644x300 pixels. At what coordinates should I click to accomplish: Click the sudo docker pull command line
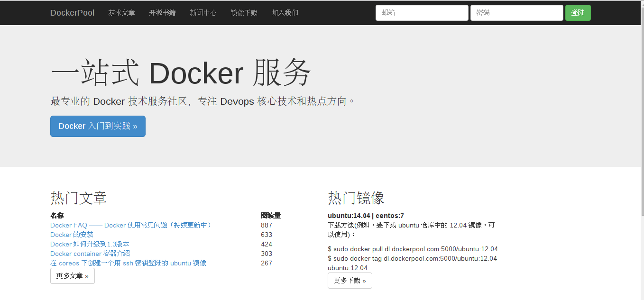click(x=413, y=249)
